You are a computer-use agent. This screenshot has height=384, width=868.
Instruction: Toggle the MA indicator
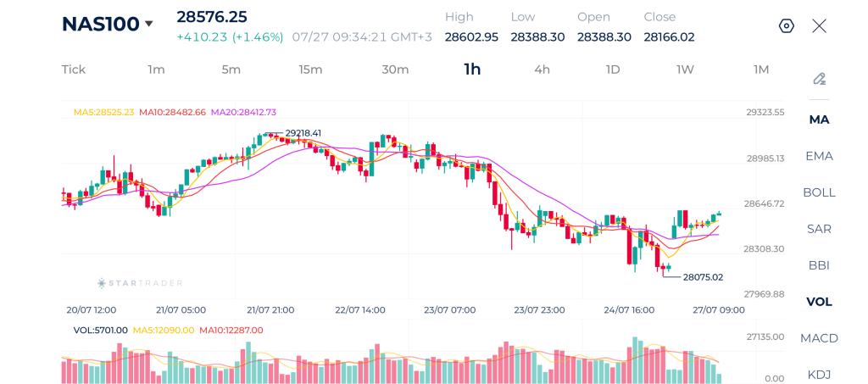coord(820,120)
